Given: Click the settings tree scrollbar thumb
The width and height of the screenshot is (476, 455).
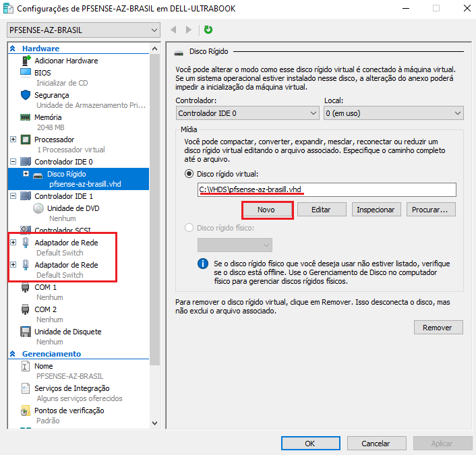Looking at the screenshot, I should [x=154, y=210].
